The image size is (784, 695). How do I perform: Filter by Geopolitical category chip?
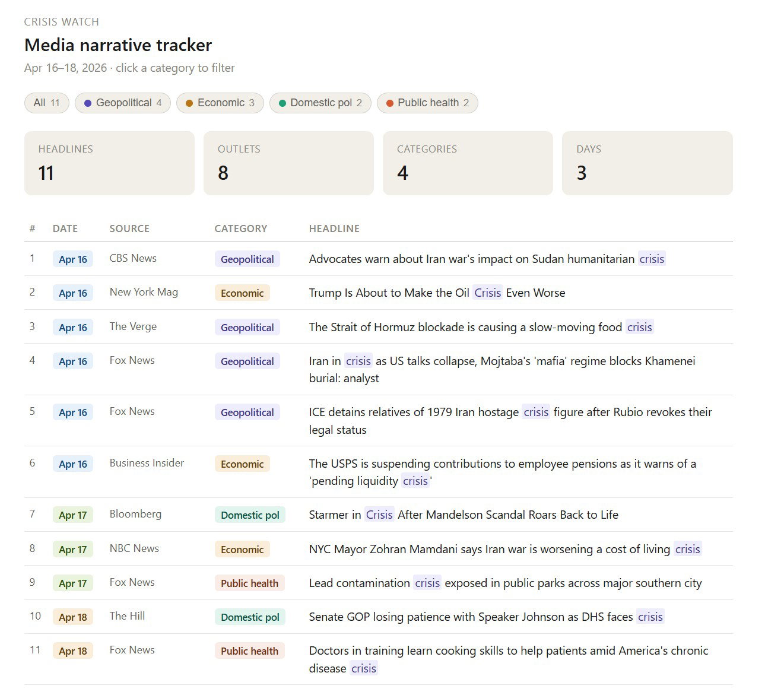123,103
